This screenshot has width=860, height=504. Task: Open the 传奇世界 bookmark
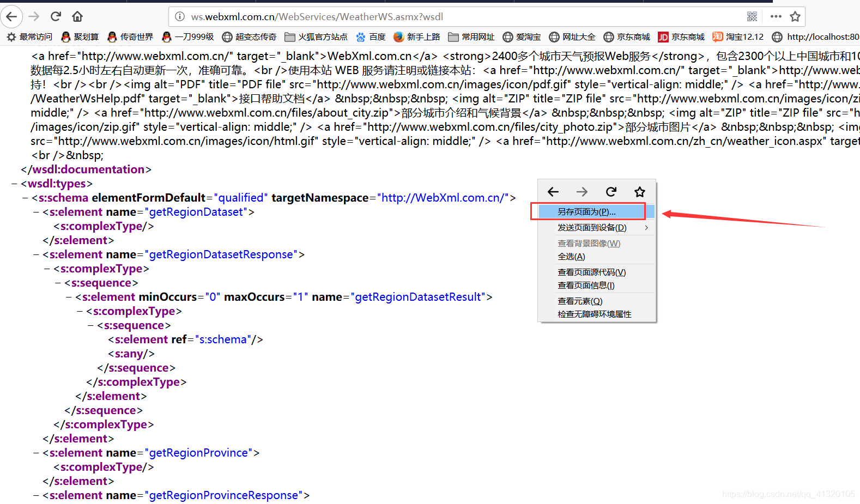[130, 37]
